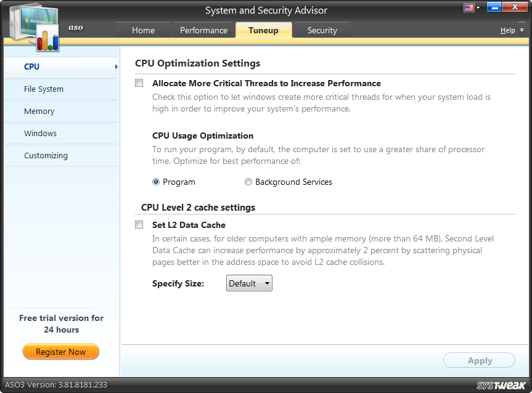Viewport: 532px width, 393px height.
Task: Click the arrow indicator next to CPU
Action: tap(115, 67)
